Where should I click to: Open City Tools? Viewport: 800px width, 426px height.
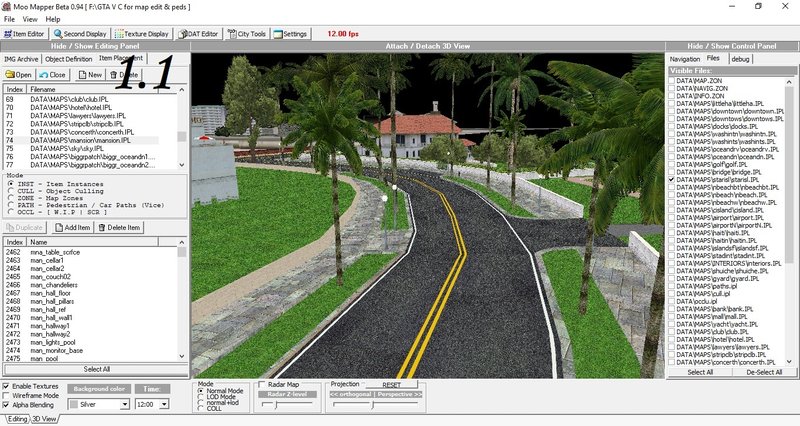pos(247,34)
